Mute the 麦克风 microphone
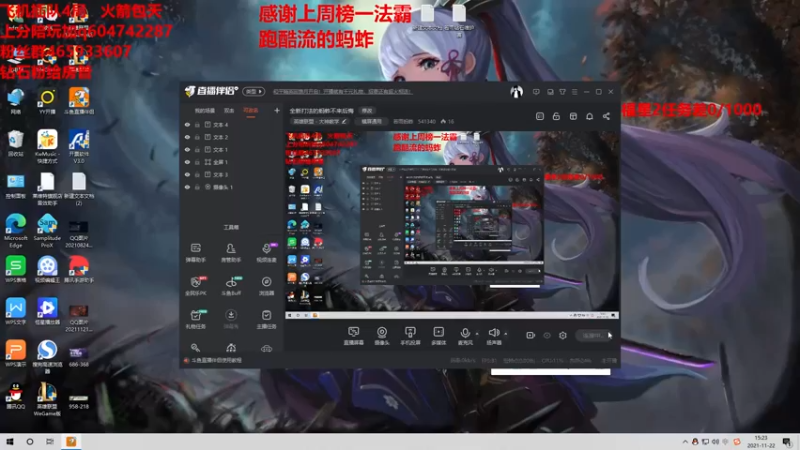 tap(465, 336)
